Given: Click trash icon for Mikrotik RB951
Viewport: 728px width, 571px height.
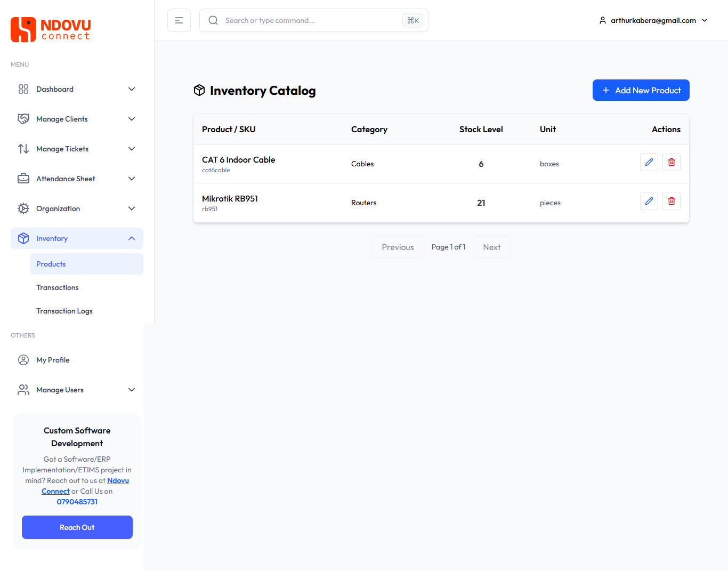Looking at the screenshot, I should (671, 201).
